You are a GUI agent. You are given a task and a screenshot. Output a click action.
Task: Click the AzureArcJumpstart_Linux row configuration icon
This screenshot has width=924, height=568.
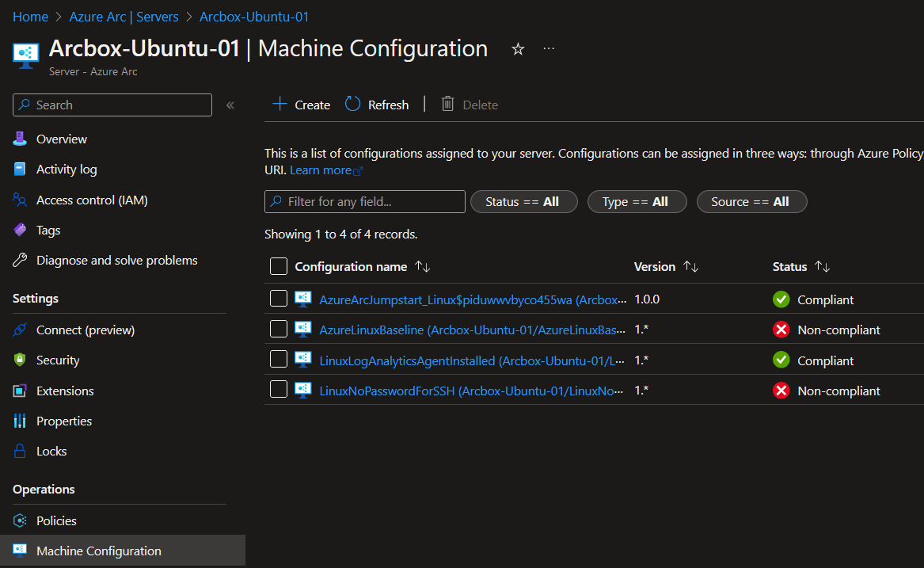(303, 299)
